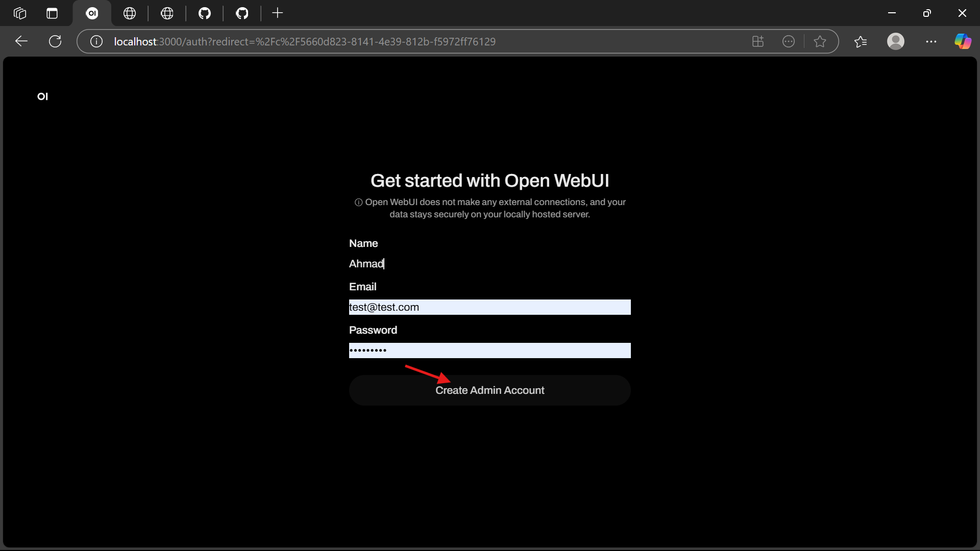Image resolution: width=980 pixels, height=551 pixels.
Task: Focus the Email field with test@test.com
Action: [489, 307]
